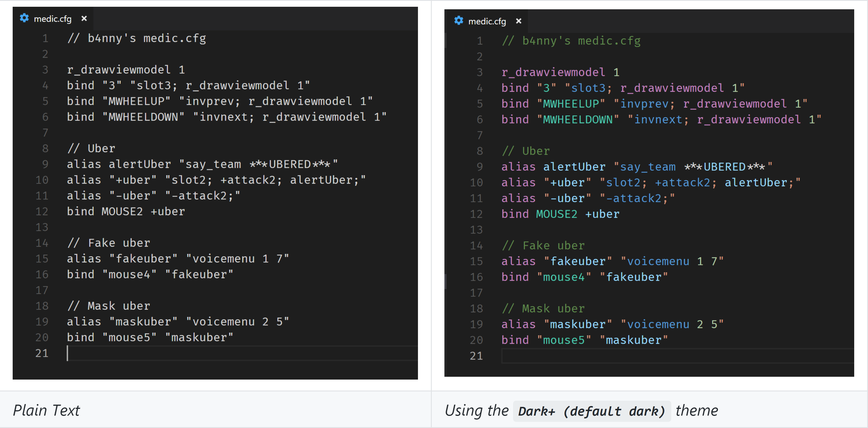
Task: Click the gear icon on the right medic.cfg tab
Action: pyautogui.click(x=458, y=21)
